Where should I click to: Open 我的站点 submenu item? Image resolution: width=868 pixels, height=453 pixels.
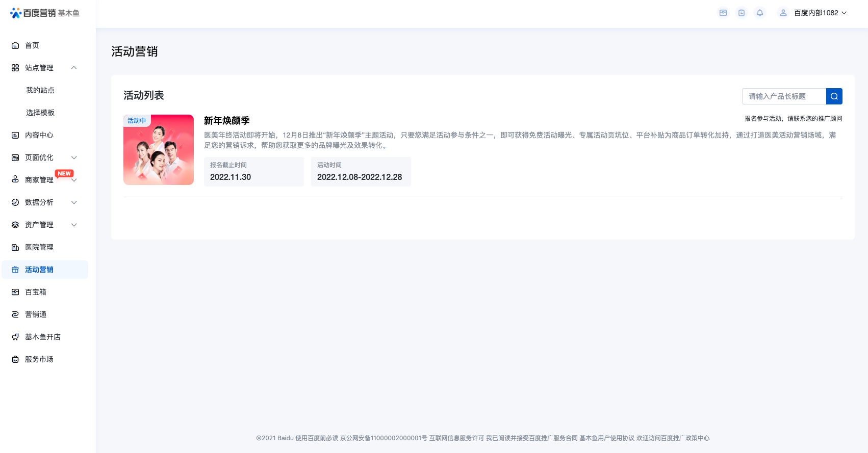pos(40,90)
